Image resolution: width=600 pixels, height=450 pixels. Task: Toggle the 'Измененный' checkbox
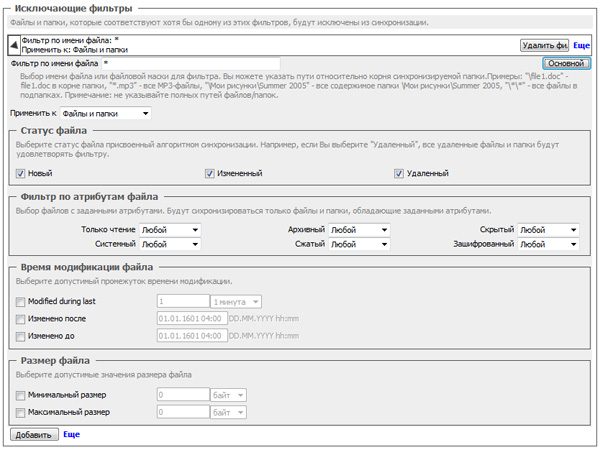coord(209,174)
